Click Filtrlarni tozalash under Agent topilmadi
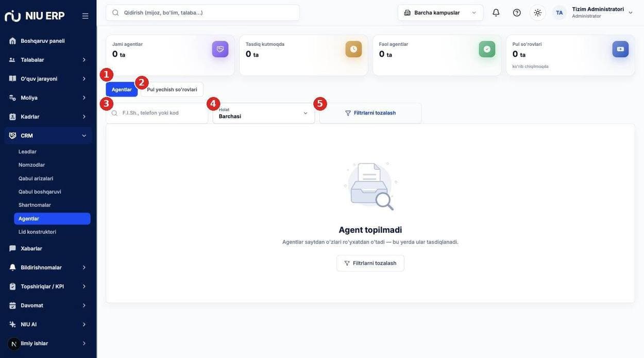Image resolution: width=644 pixels, height=358 pixels. pos(370,263)
